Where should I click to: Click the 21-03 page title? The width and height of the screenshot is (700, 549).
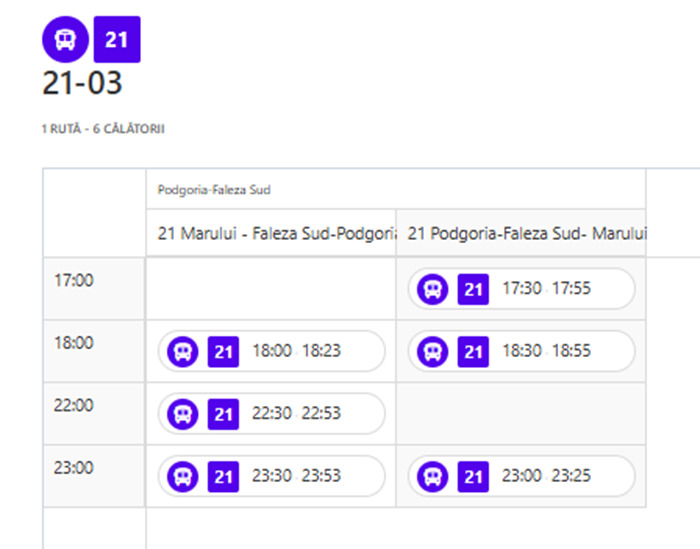click(x=82, y=84)
